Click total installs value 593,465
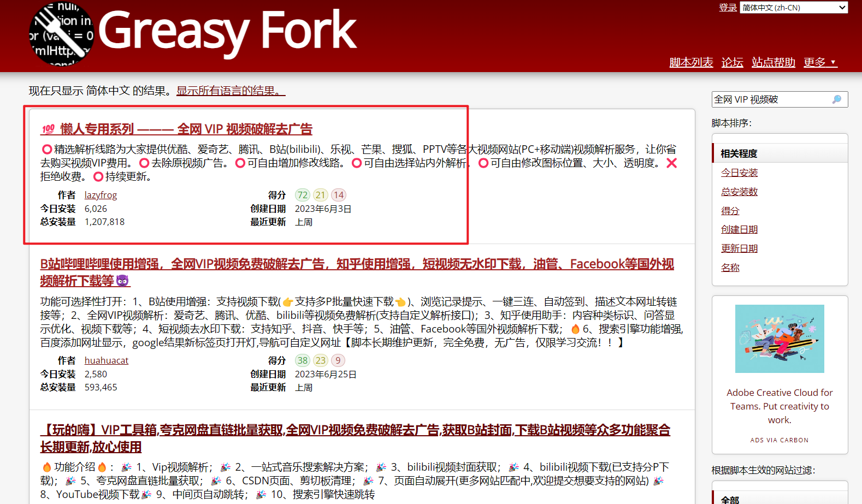 click(101, 387)
